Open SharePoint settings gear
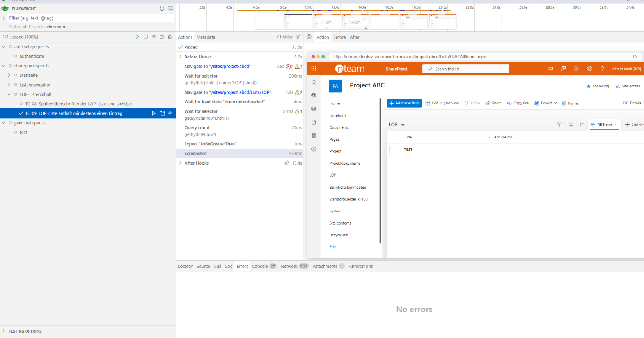644x338 pixels. 589,69
